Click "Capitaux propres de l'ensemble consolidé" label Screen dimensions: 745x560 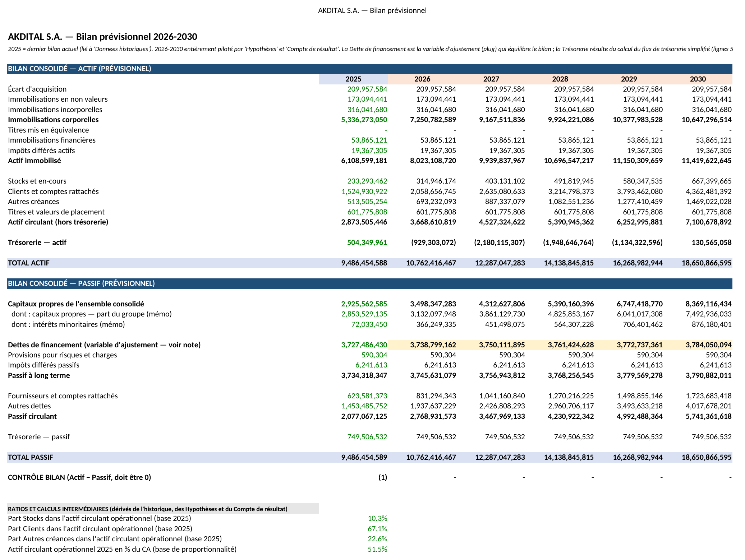[76, 304]
